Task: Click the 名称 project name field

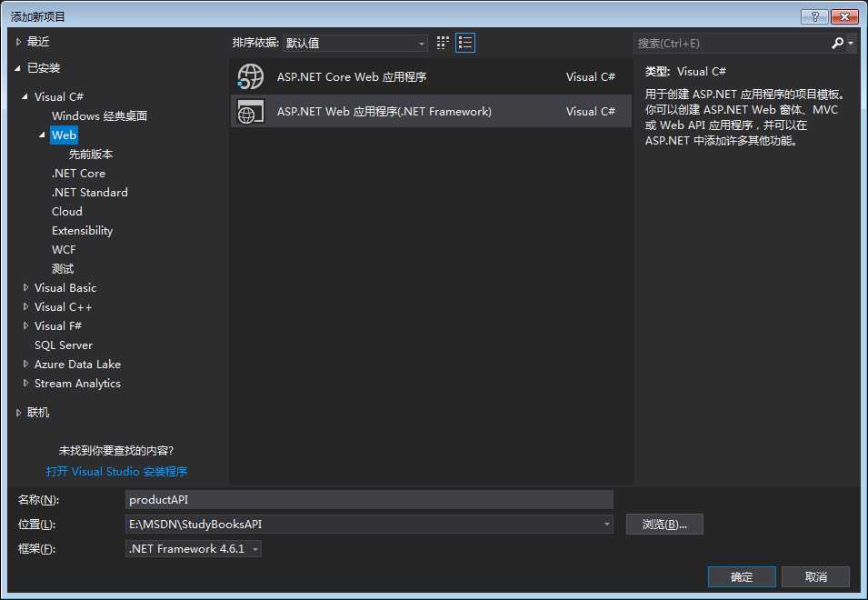Action: point(369,499)
